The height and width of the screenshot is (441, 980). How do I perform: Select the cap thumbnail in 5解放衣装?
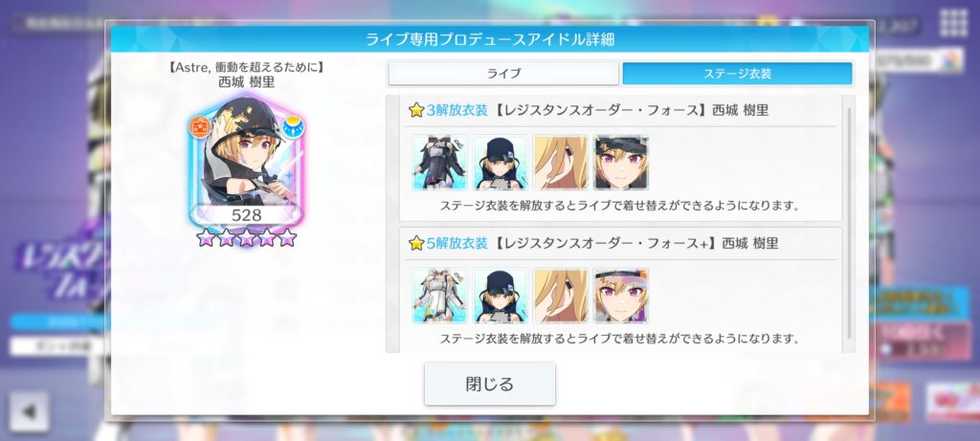[x=500, y=296]
